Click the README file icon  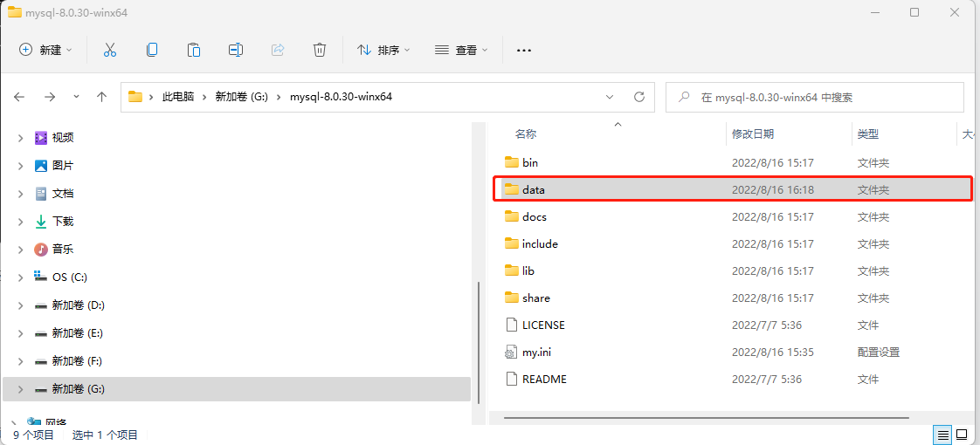512,379
